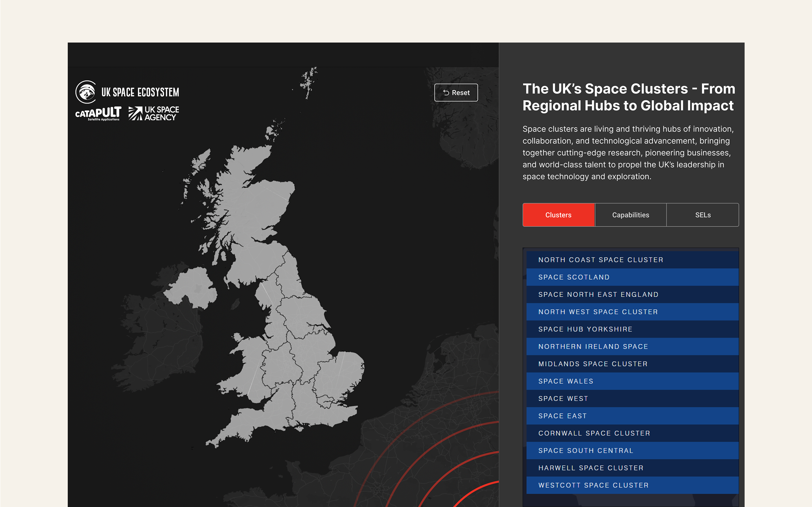The width and height of the screenshot is (812, 507).
Task: Click the undo arrow in the Reset button
Action: pyautogui.click(x=447, y=93)
